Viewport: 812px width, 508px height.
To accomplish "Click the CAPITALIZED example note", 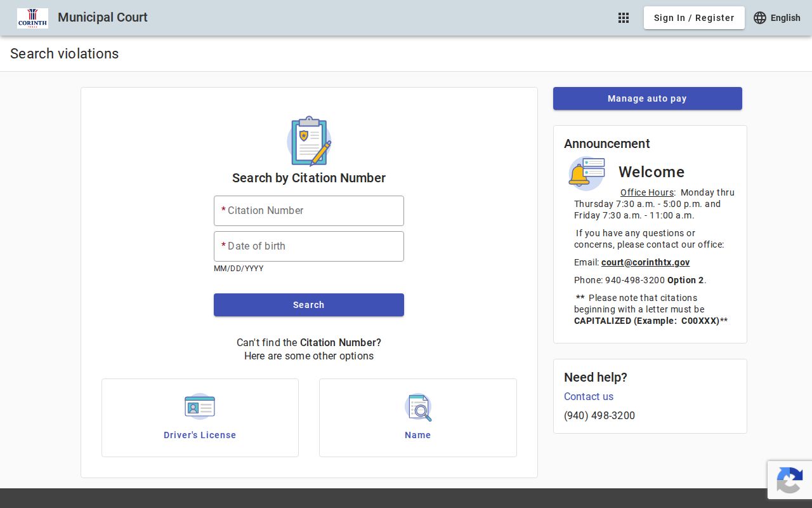I will [x=651, y=321].
